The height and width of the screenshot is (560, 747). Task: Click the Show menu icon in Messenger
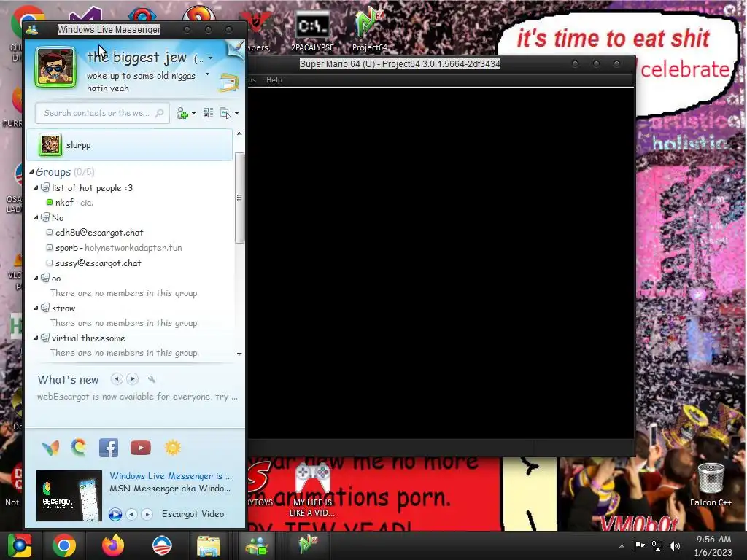click(x=225, y=113)
